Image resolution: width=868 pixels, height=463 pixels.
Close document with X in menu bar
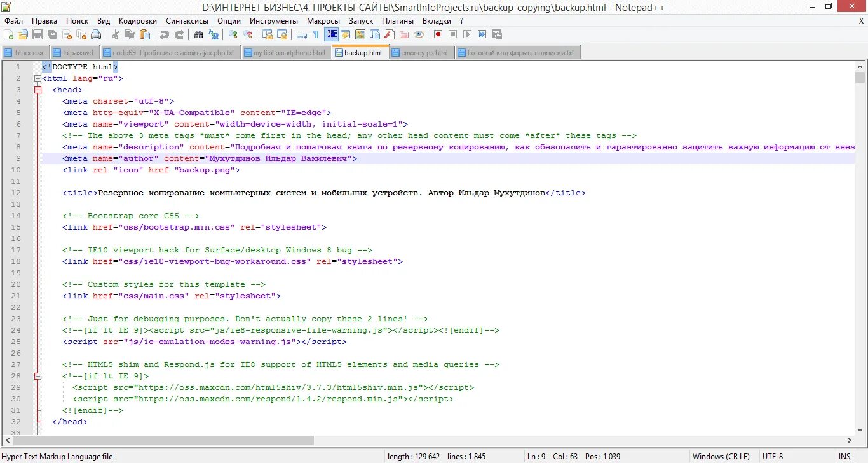coord(862,20)
